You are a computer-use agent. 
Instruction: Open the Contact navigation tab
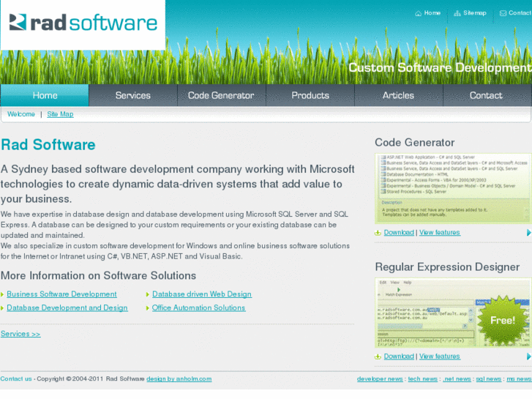pos(487,95)
